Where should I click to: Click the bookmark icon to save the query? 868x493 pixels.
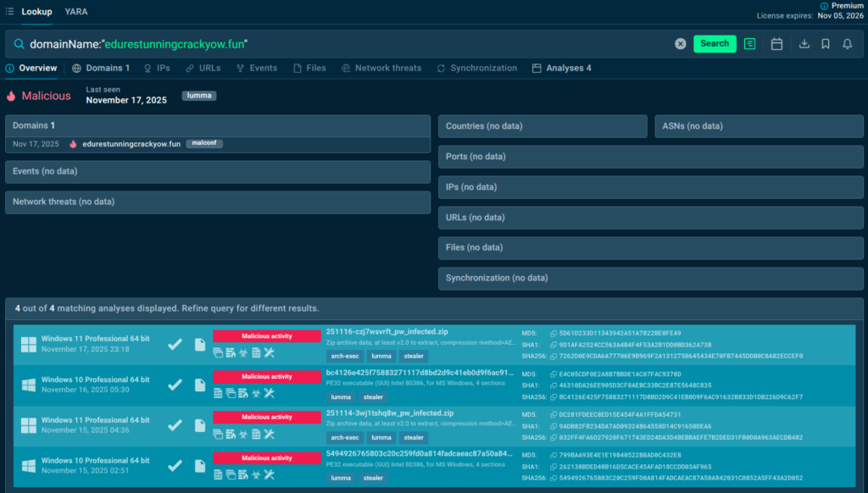pos(826,44)
